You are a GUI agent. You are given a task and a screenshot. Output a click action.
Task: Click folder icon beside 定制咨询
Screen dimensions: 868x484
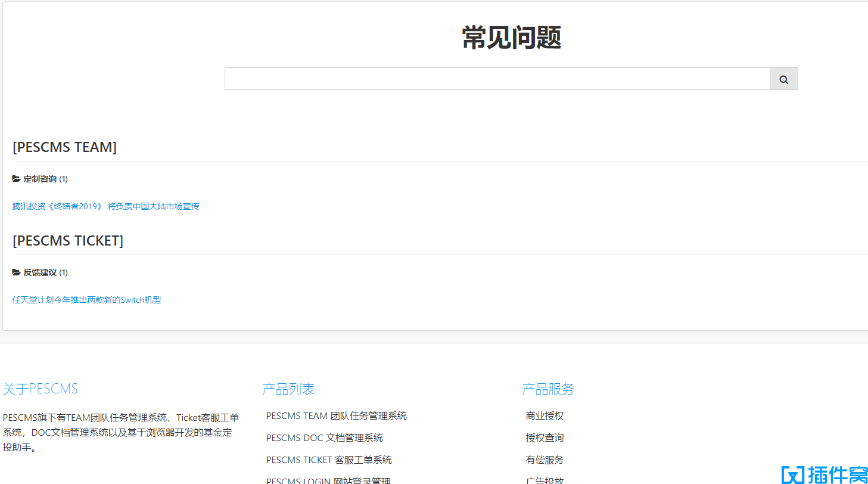point(17,179)
